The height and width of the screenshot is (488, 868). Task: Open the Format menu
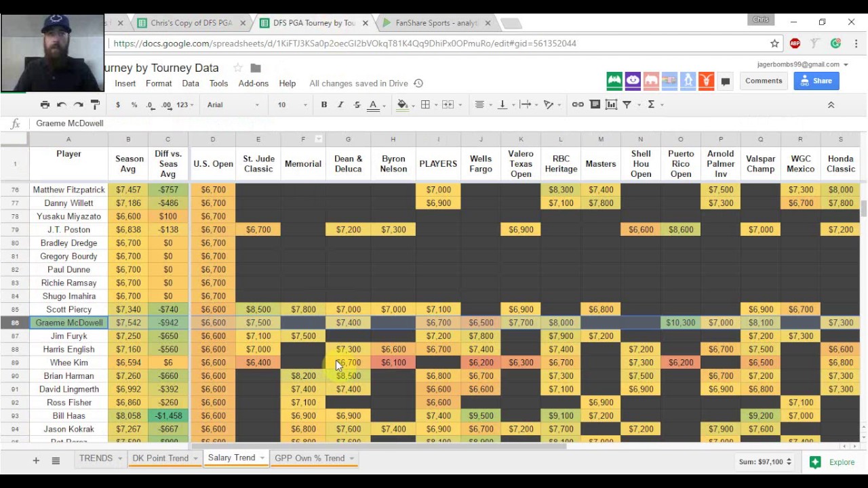coord(159,83)
